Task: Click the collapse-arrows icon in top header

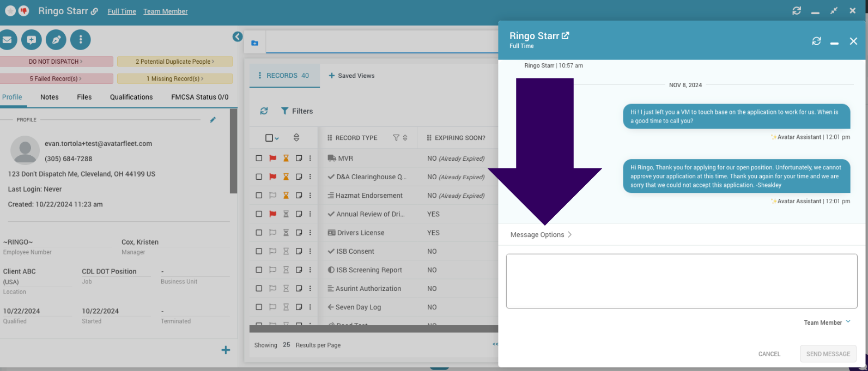Action: coord(834,10)
